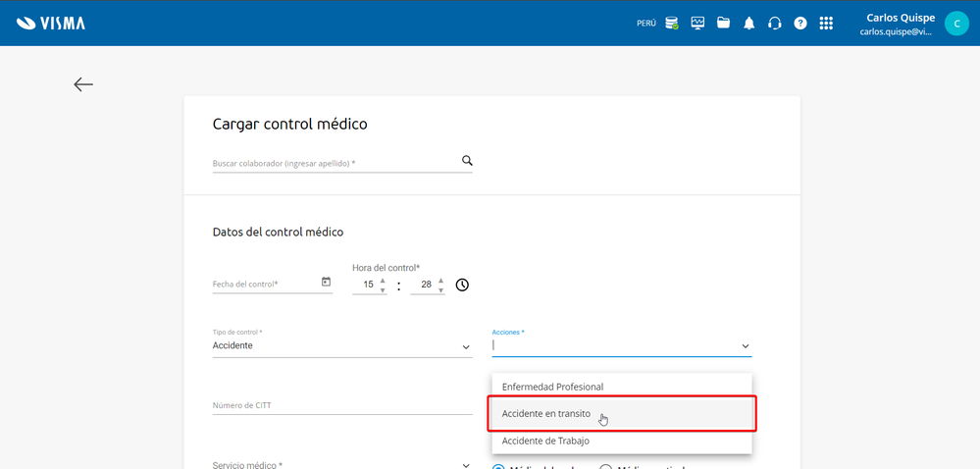Viewport: 980px width, 469px height.
Task: Open the calendar date picker icon
Action: [x=326, y=283]
